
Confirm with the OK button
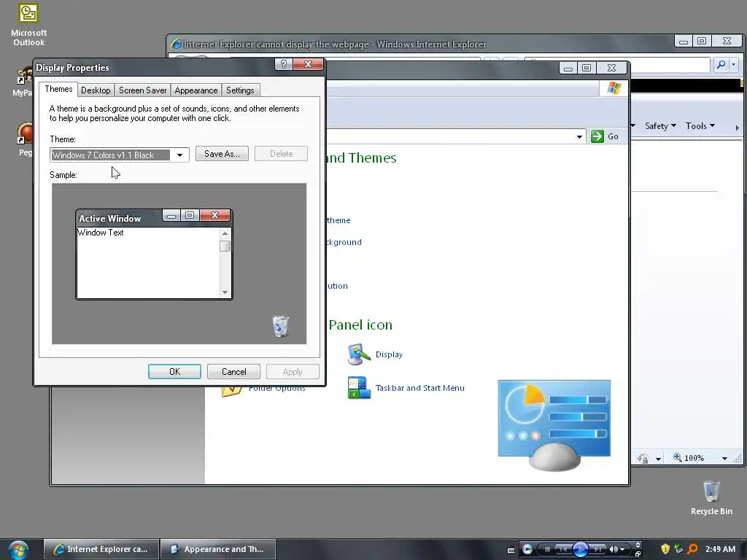pyautogui.click(x=174, y=371)
